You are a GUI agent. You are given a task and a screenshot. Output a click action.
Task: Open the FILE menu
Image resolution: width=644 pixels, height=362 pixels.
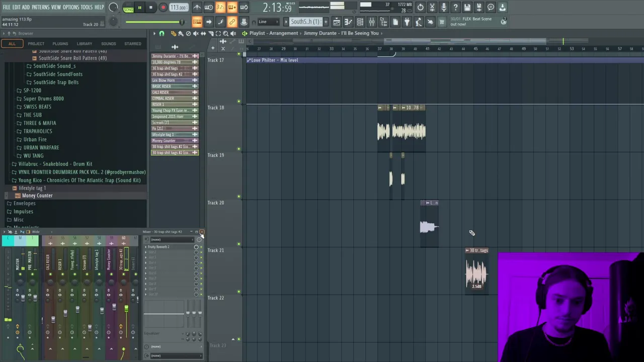click(x=7, y=7)
